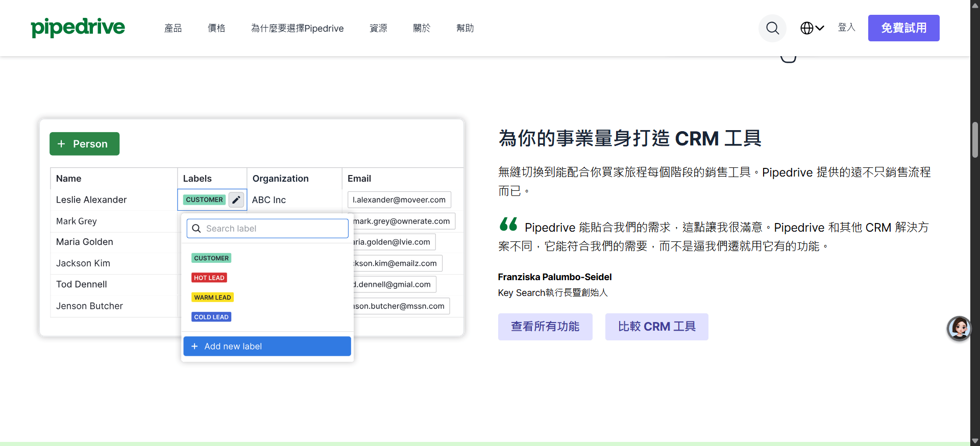Viewport: 980px width, 446px height.
Task: Select the CUSTOMER label in dropdown list
Action: click(211, 258)
